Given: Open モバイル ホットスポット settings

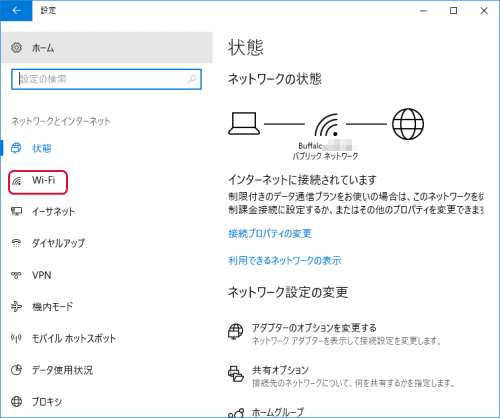Looking at the screenshot, I should (x=74, y=338).
